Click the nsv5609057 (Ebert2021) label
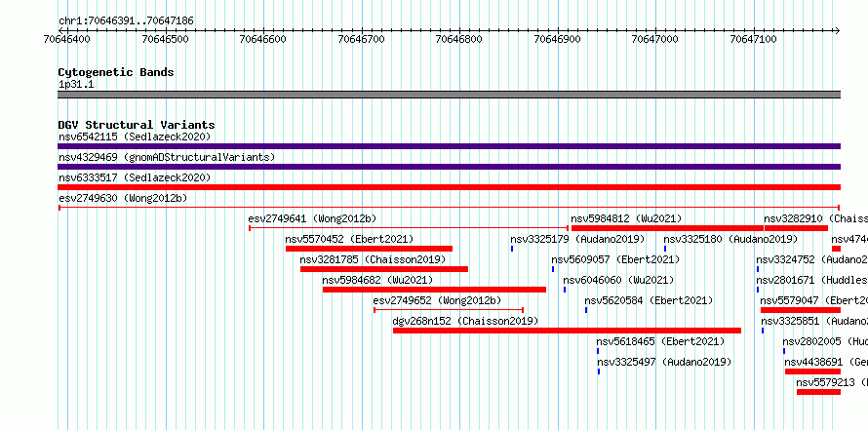 click(x=615, y=259)
